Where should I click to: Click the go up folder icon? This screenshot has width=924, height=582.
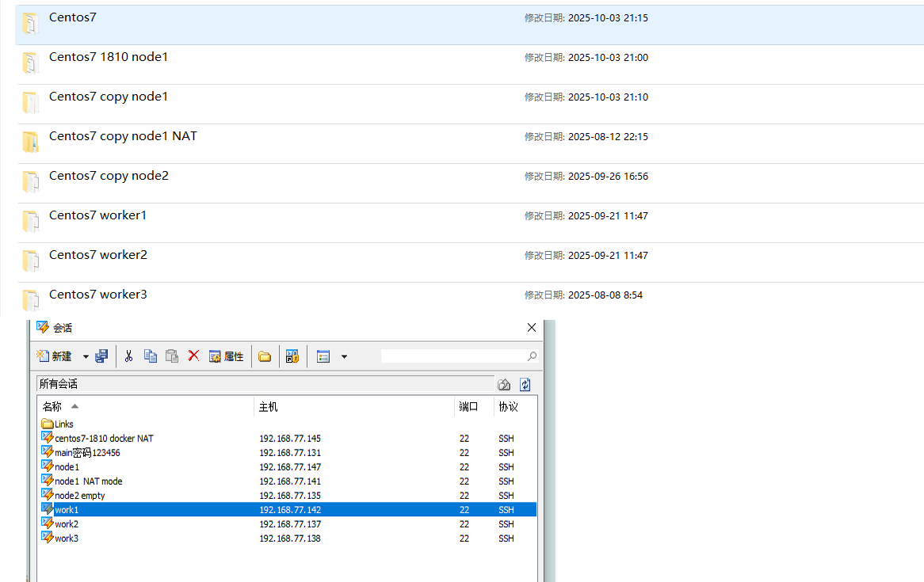click(x=504, y=385)
